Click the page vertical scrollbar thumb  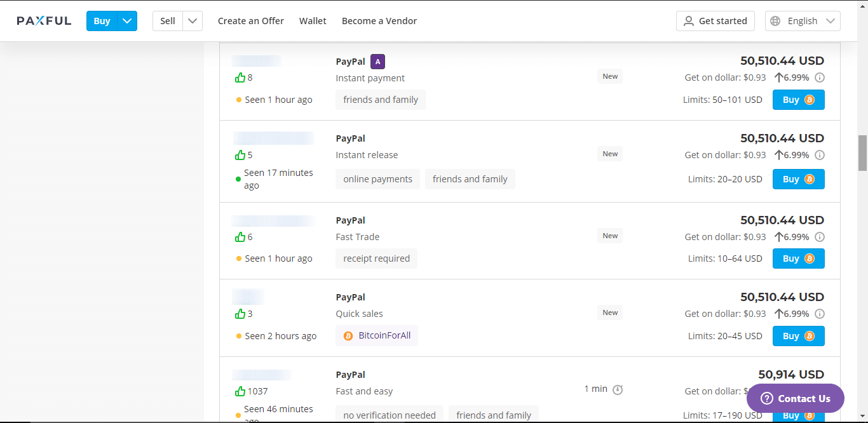coord(862,153)
